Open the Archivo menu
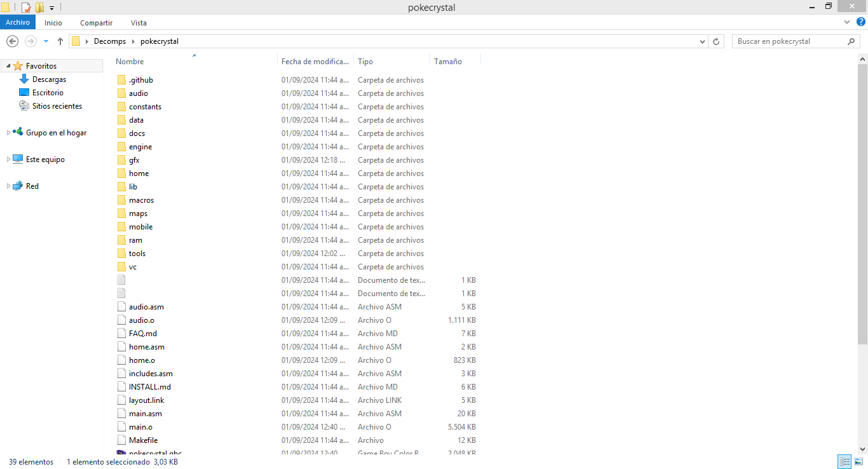 coord(18,22)
